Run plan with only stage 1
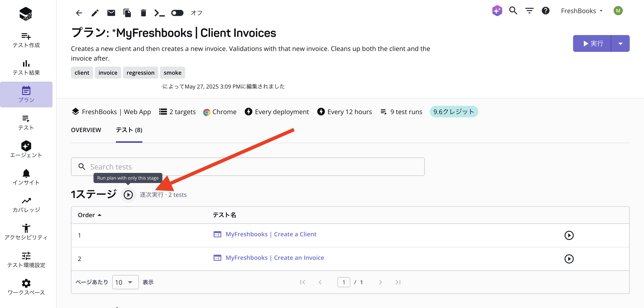Viewport: 644px width, 308px height. (x=128, y=194)
